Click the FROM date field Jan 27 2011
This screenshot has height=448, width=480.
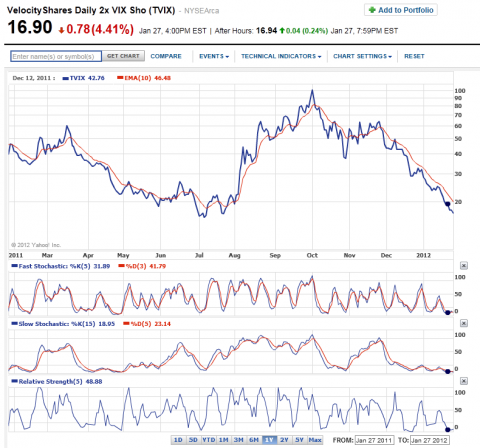click(374, 440)
